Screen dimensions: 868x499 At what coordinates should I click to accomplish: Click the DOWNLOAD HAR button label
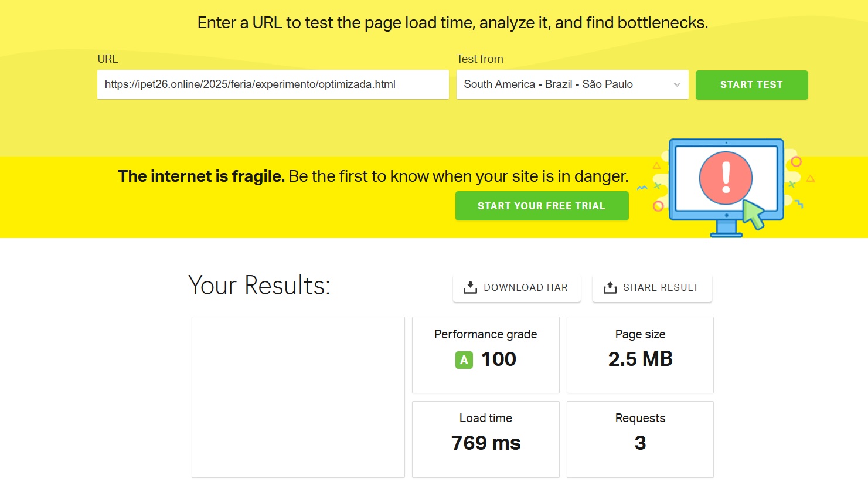[525, 287]
